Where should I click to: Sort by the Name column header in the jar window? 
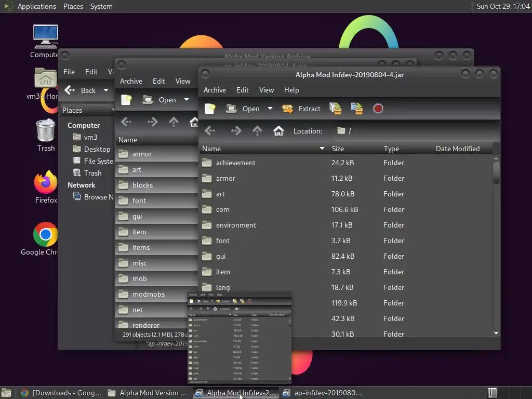(x=263, y=149)
